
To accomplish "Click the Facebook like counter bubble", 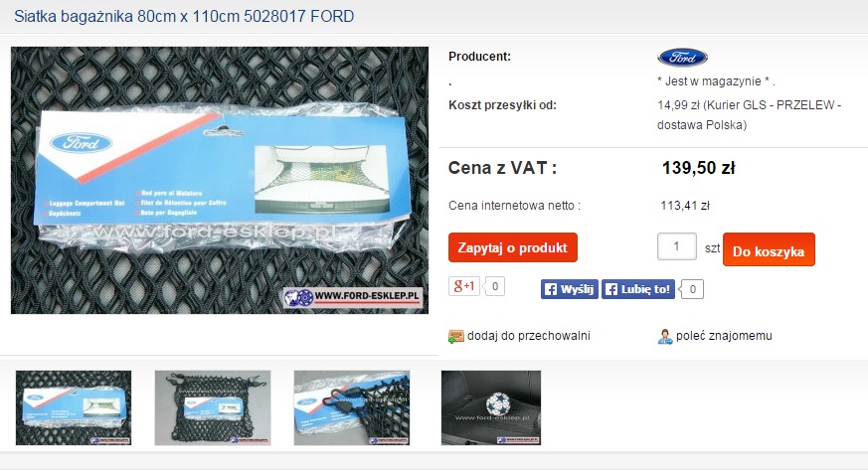I will point(691,289).
